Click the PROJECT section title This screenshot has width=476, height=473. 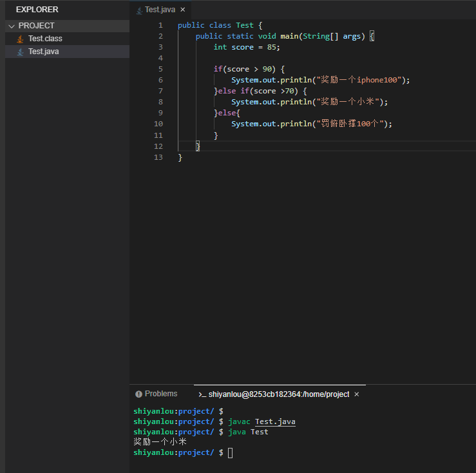click(37, 26)
